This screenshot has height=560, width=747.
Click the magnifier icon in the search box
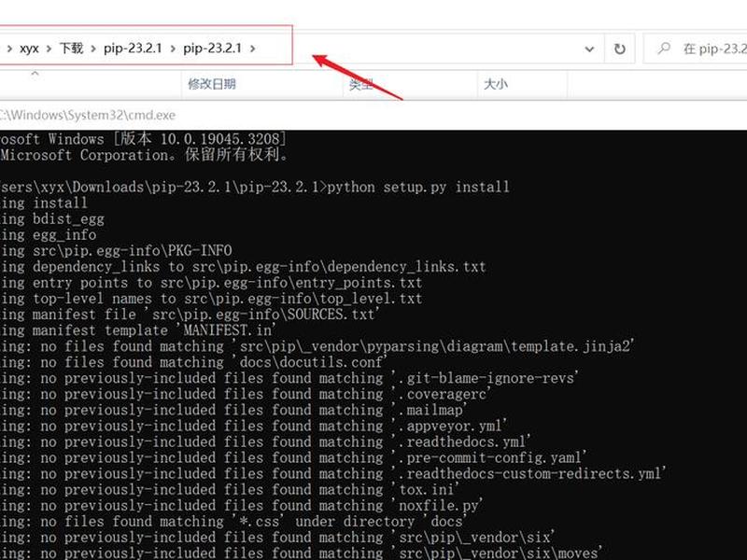point(663,49)
